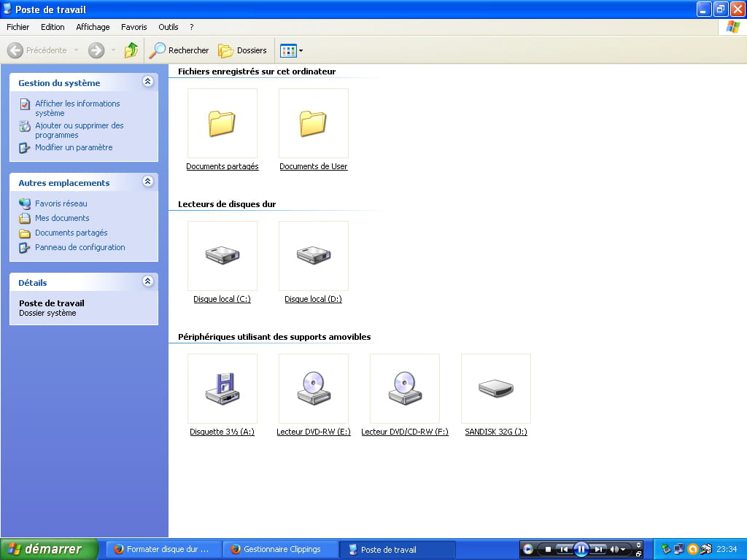Restore the media player from the taskbar toolbar

pyautogui.click(x=639, y=554)
